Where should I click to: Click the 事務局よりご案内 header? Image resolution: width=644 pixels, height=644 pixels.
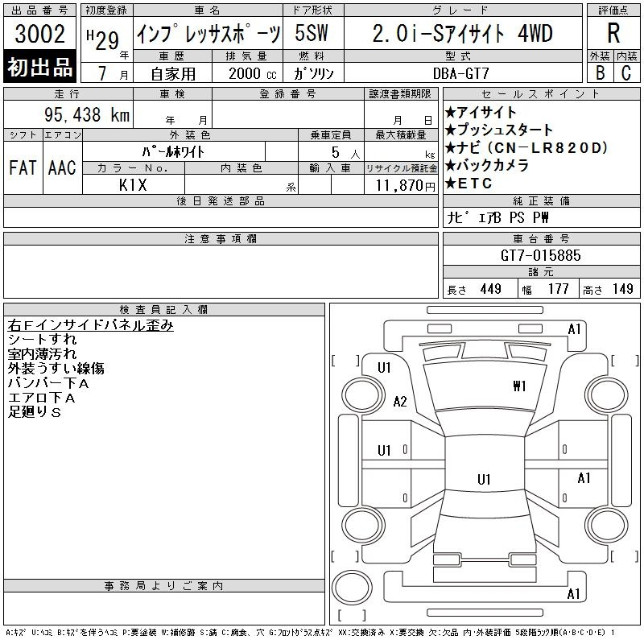coord(164,586)
